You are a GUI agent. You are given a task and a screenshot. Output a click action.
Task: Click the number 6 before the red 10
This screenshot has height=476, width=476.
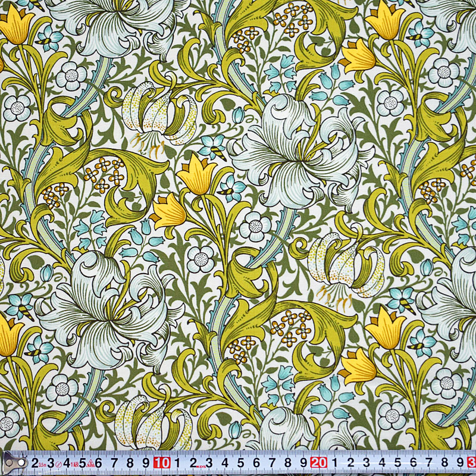(99, 462)
